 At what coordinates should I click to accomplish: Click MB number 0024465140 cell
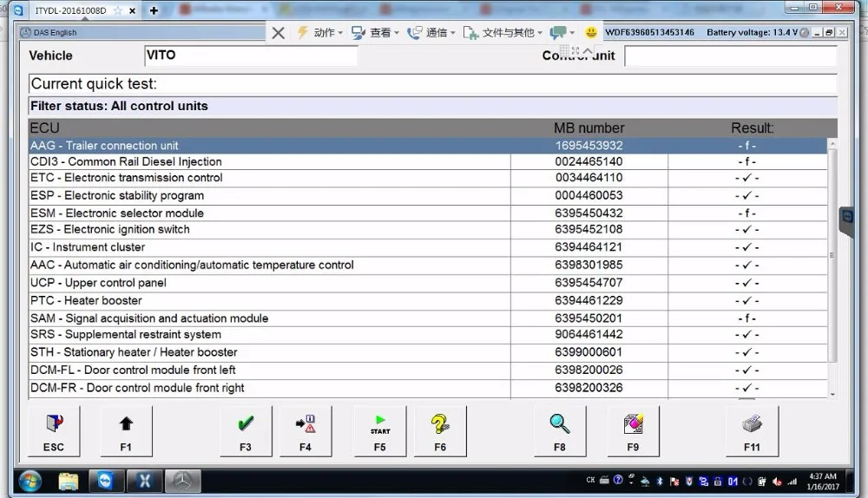pos(589,161)
